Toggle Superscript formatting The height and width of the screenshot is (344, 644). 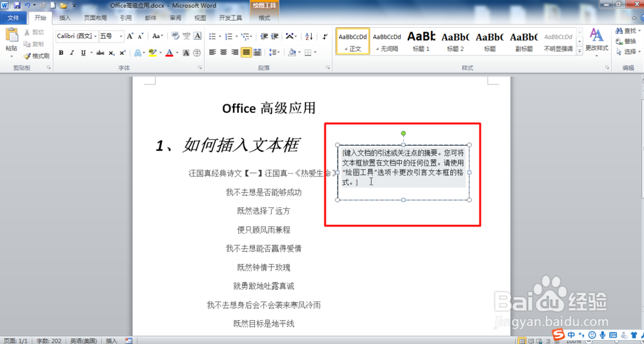[x=122, y=53]
